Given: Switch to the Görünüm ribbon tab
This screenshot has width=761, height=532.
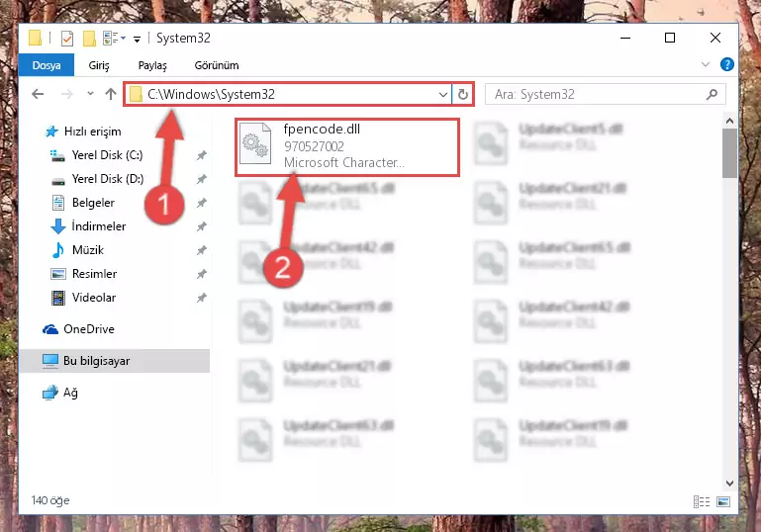Looking at the screenshot, I should pos(217,65).
